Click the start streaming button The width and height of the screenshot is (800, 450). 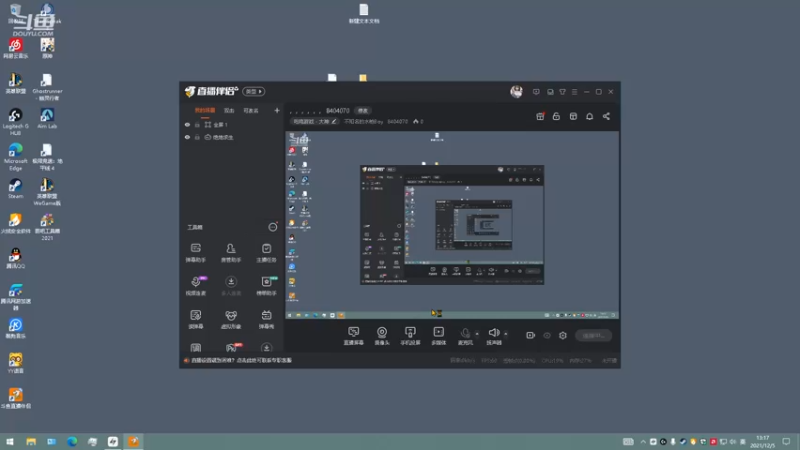coord(593,335)
